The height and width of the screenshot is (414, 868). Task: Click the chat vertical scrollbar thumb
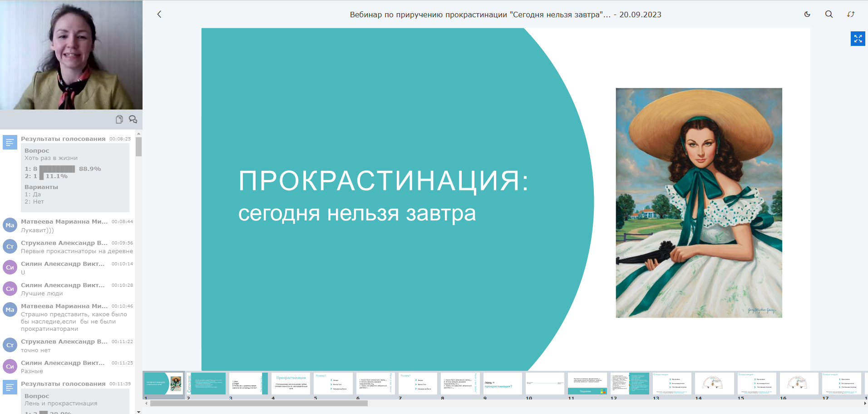pyautogui.click(x=138, y=146)
